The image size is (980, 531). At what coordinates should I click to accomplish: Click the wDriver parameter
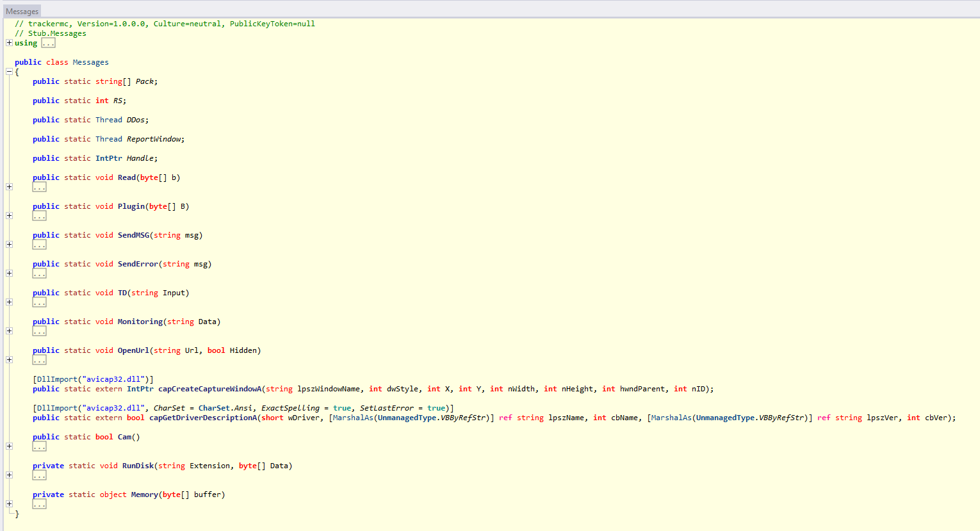point(304,418)
